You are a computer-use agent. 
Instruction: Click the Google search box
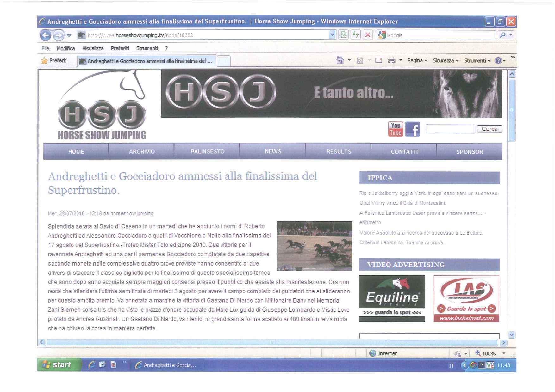click(436, 35)
